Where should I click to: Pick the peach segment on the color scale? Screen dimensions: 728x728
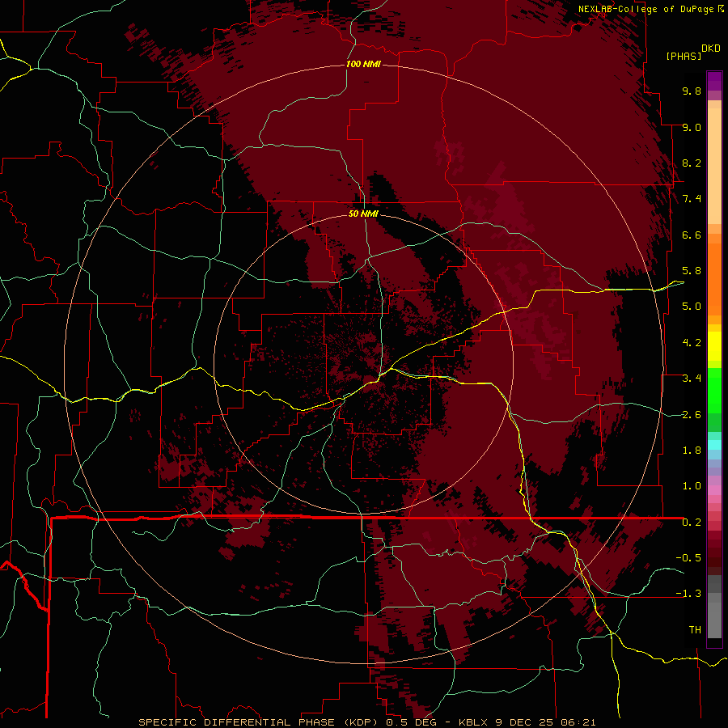tap(714, 166)
